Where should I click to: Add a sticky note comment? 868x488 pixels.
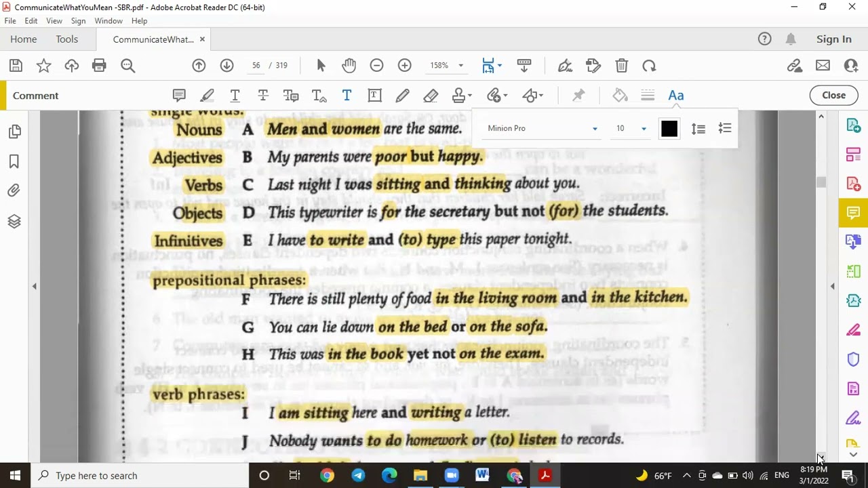pos(179,96)
